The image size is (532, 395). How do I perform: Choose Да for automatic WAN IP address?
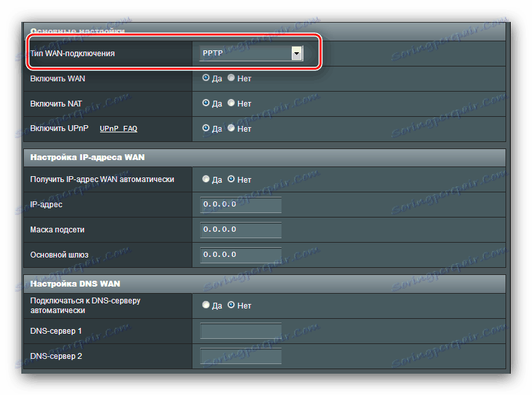point(205,179)
